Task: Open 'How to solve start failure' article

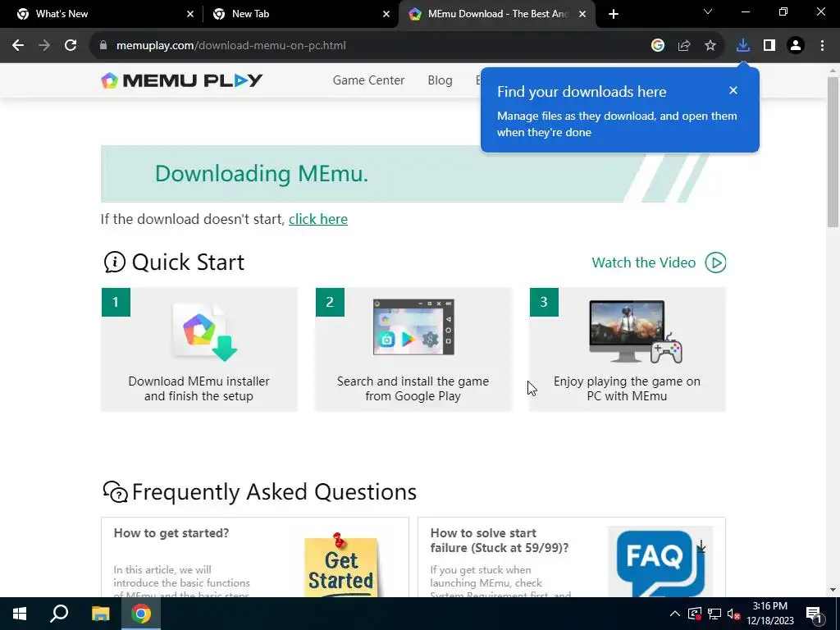Action: point(500,541)
